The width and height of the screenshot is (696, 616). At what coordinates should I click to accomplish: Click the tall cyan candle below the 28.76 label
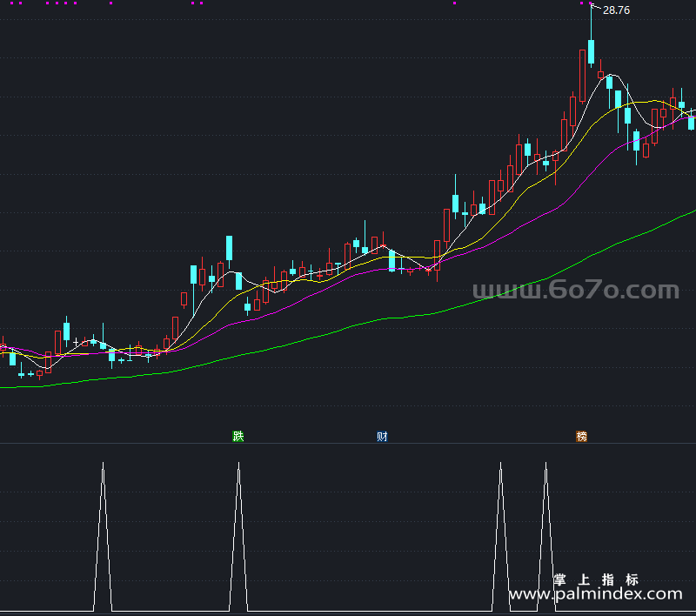592,51
